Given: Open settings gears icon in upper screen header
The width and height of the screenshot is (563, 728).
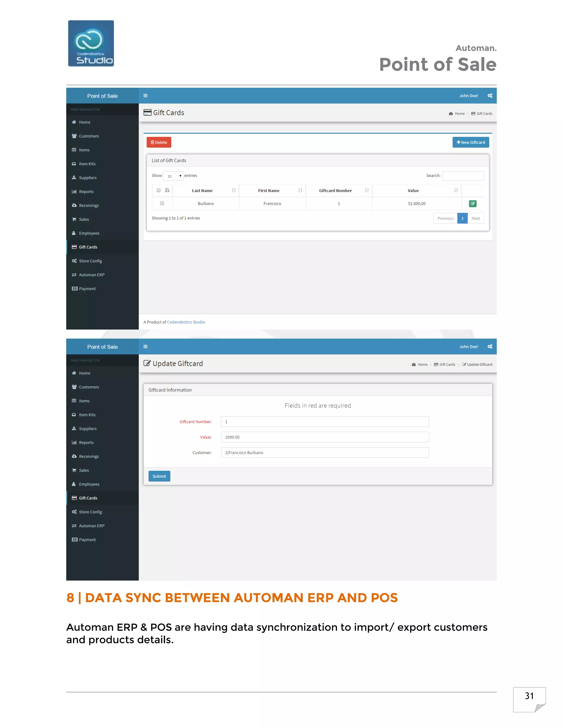Looking at the screenshot, I should [490, 96].
